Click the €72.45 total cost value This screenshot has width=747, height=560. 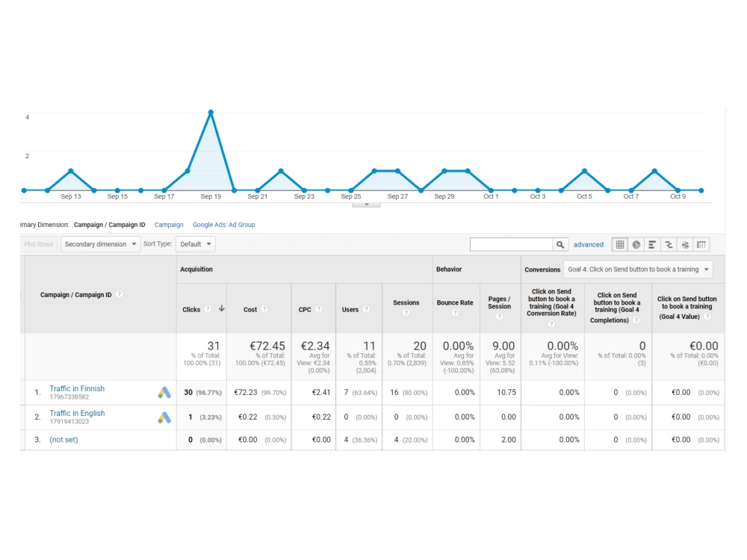[267, 346]
